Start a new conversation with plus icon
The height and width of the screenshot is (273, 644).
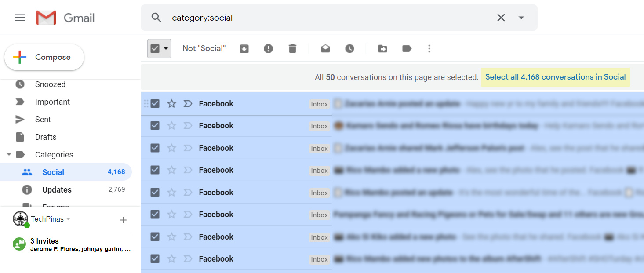(x=124, y=220)
